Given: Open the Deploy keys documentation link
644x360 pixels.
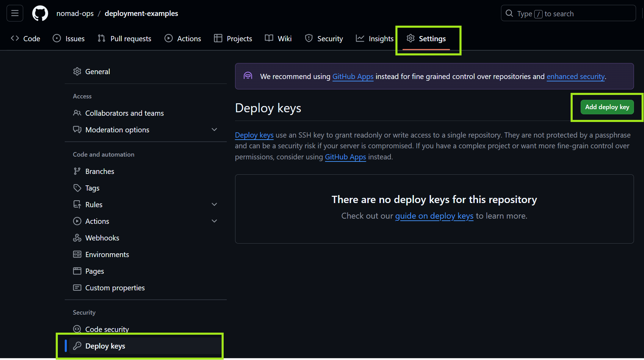Looking at the screenshot, I should pos(254,135).
